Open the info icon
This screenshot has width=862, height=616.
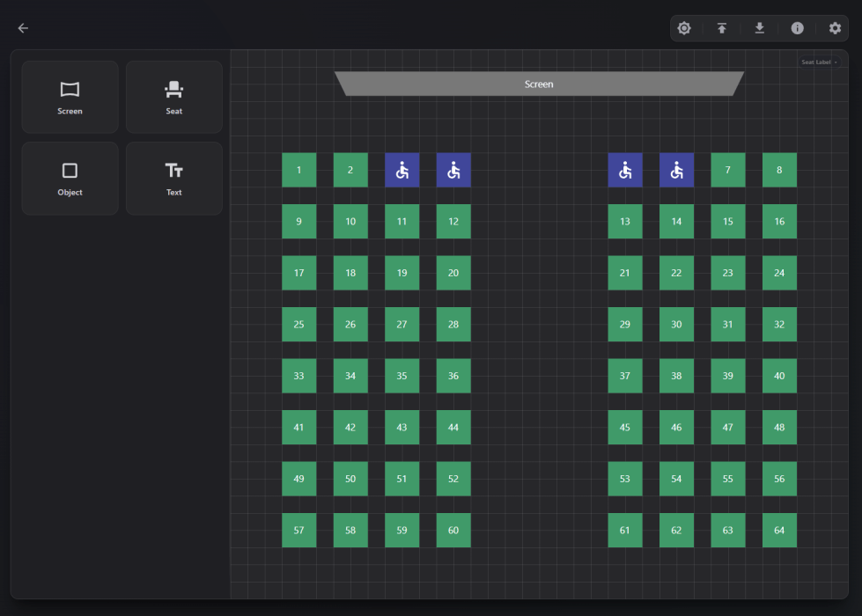coord(797,28)
